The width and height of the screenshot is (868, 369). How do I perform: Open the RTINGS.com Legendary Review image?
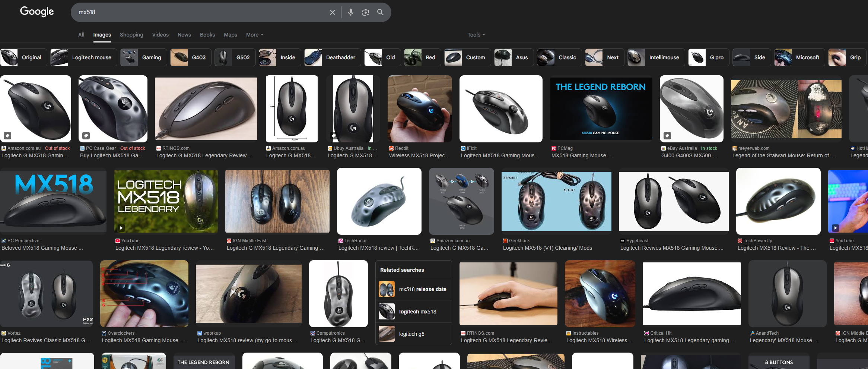[206, 109]
